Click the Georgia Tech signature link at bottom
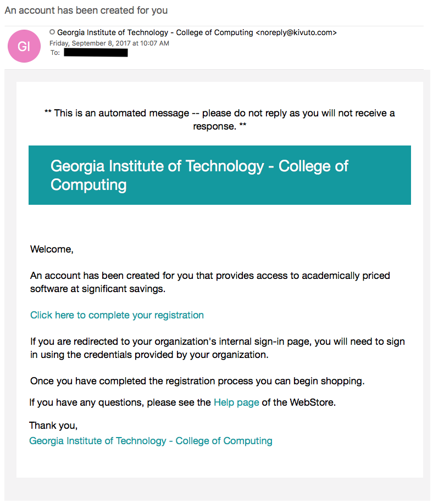433x504 pixels. click(x=151, y=441)
